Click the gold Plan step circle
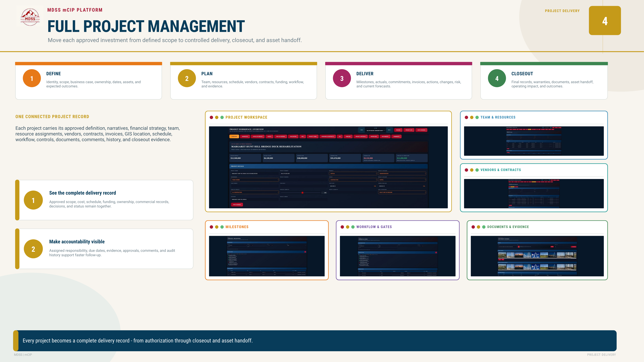 click(x=187, y=78)
